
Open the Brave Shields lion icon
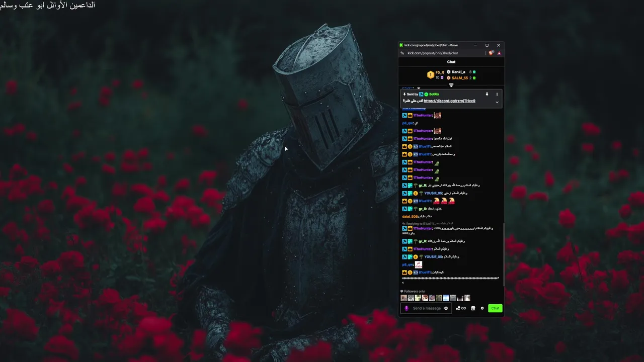pyautogui.click(x=491, y=53)
